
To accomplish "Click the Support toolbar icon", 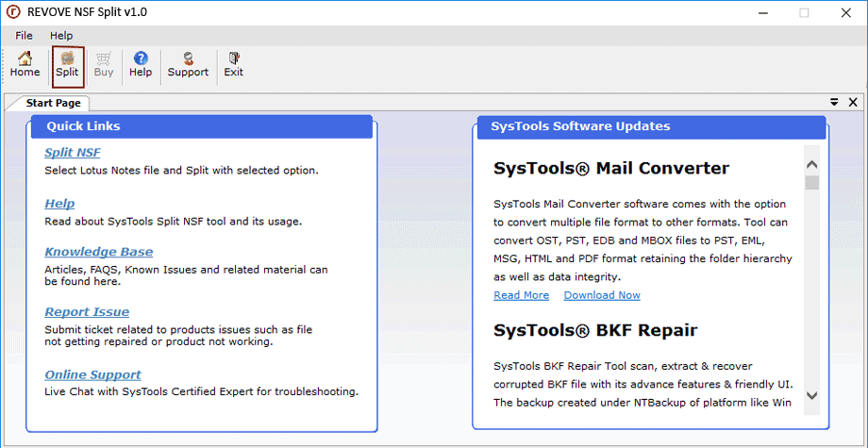I will tap(188, 65).
